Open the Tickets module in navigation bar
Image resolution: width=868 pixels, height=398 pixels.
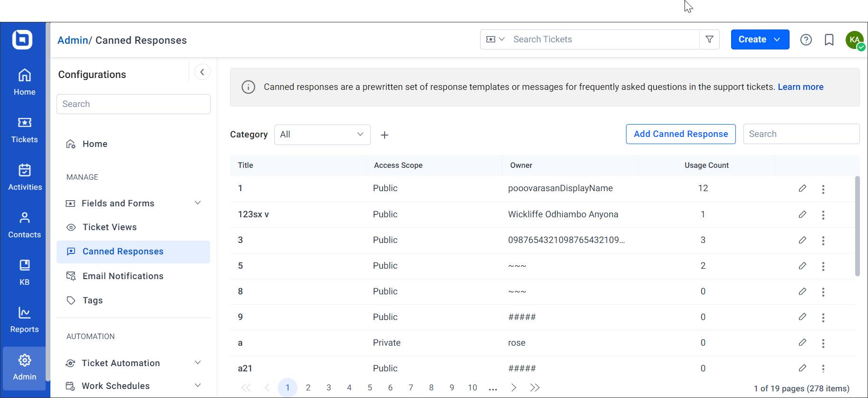[x=24, y=130]
